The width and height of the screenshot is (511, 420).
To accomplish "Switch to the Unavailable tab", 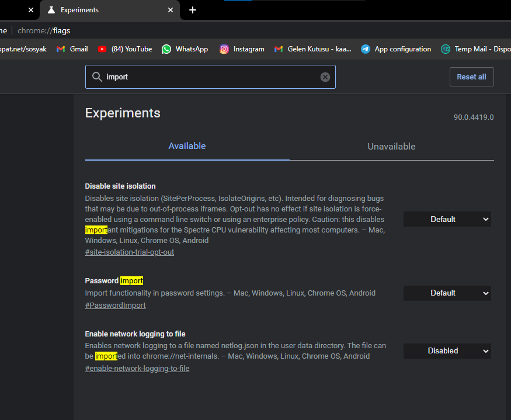I will click(x=391, y=147).
